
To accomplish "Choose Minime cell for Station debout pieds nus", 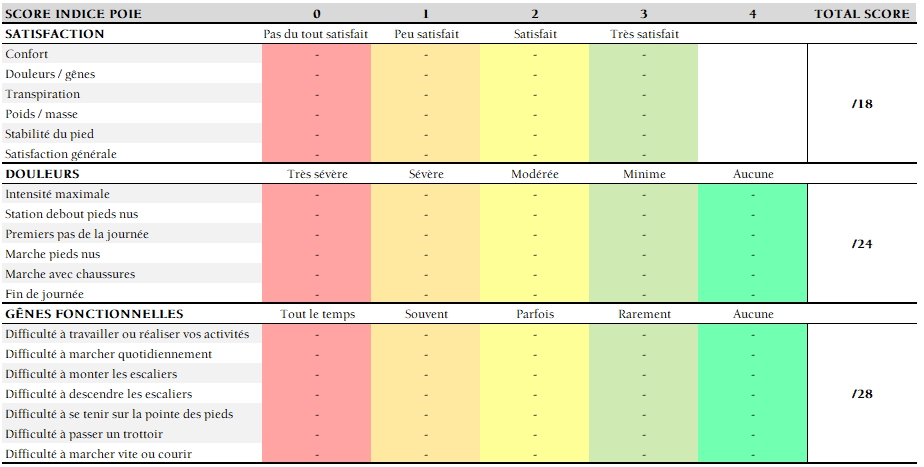I will [x=643, y=214].
